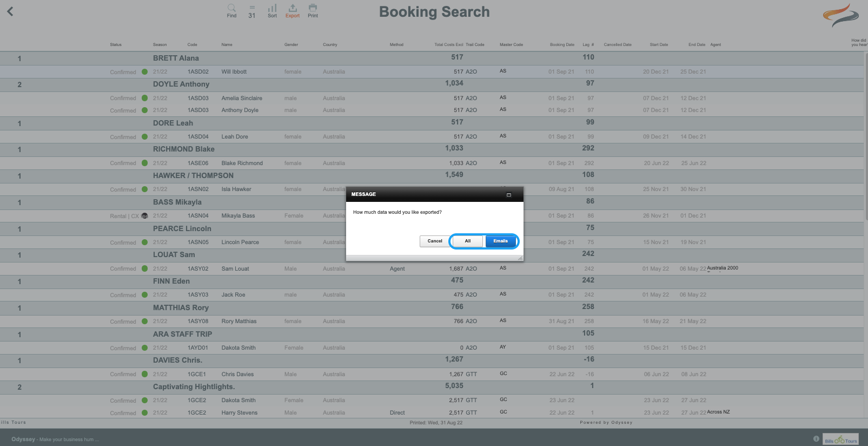Click Across NZ text in last row
Image resolution: width=868 pixels, height=446 pixels.
pos(718,412)
